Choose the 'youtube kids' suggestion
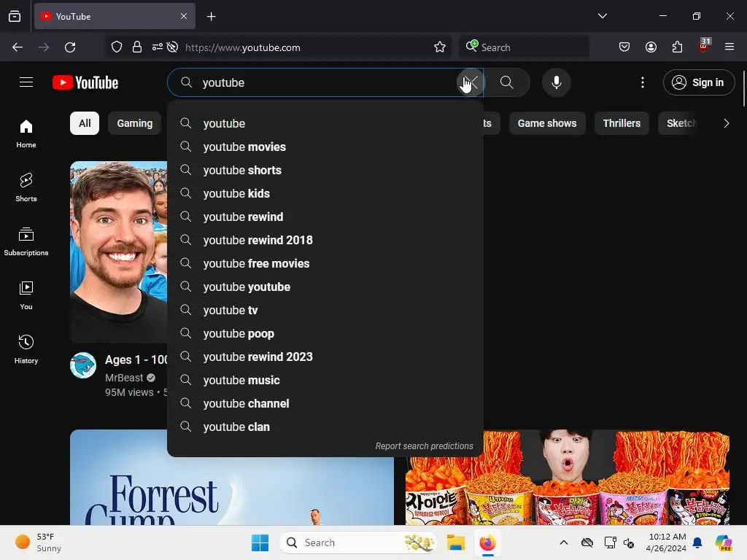 (x=325, y=193)
